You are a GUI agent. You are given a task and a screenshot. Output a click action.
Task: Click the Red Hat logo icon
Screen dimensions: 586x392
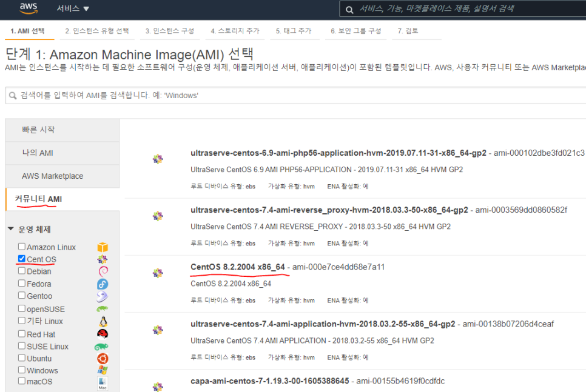click(x=103, y=334)
